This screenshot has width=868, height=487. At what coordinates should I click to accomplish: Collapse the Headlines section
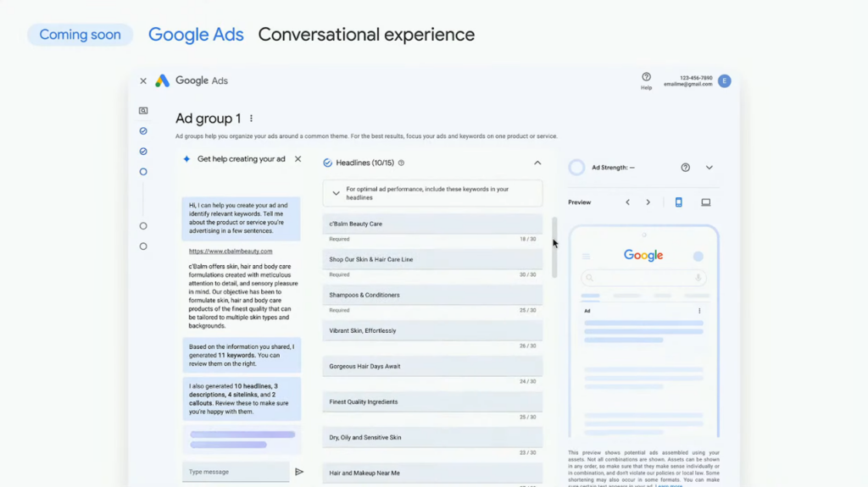click(x=537, y=163)
